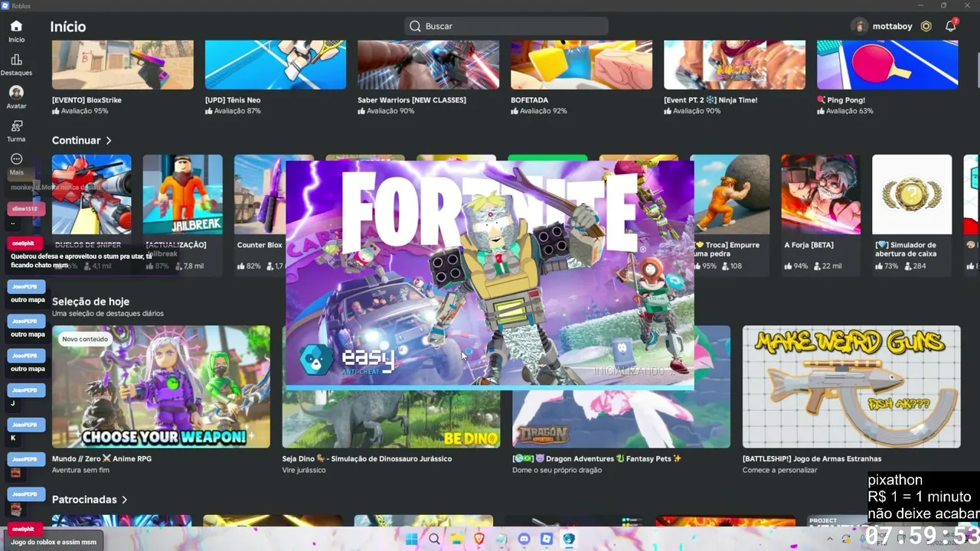The height and width of the screenshot is (551, 980).
Task: Click the search bar Buscar field
Action: pyautogui.click(x=506, y=26)
